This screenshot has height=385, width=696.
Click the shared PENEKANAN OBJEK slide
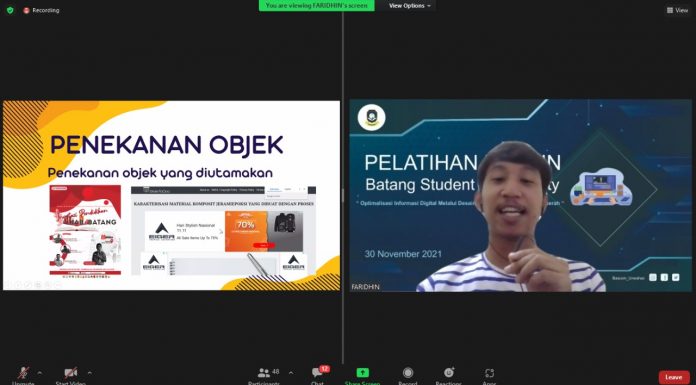(172, 195)
